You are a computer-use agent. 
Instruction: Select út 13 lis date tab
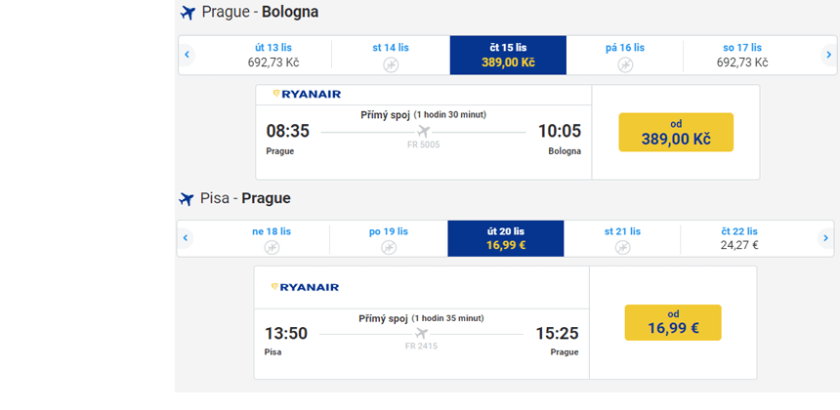273,55
